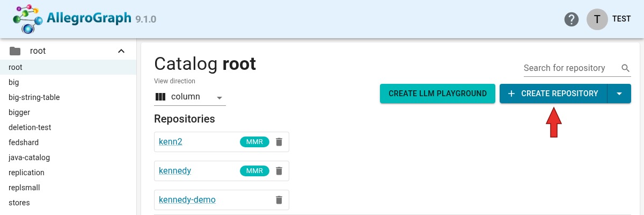644x215 pixels.
Task: Open the help question mark icon
Action: click(572, 19)
